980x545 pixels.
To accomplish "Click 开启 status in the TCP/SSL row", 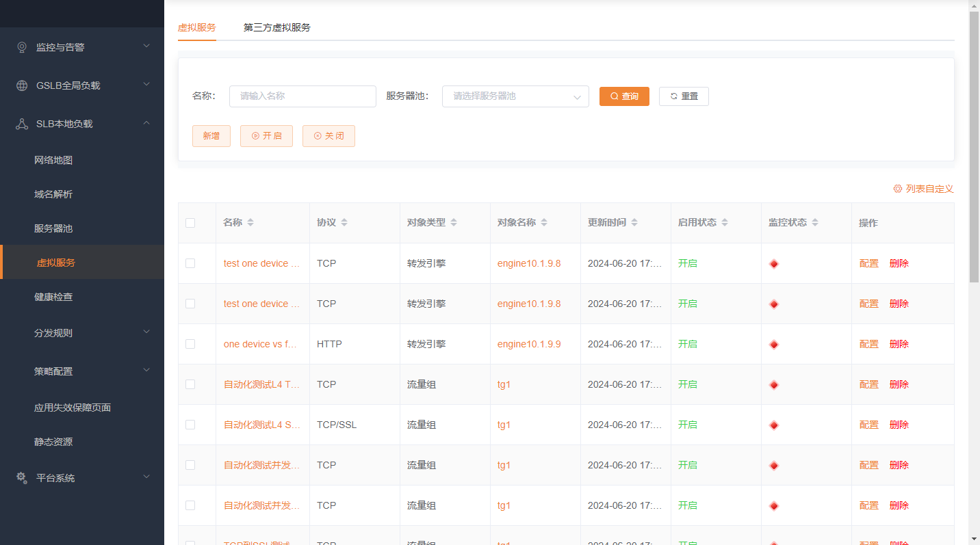I will [x=688, y=425].
